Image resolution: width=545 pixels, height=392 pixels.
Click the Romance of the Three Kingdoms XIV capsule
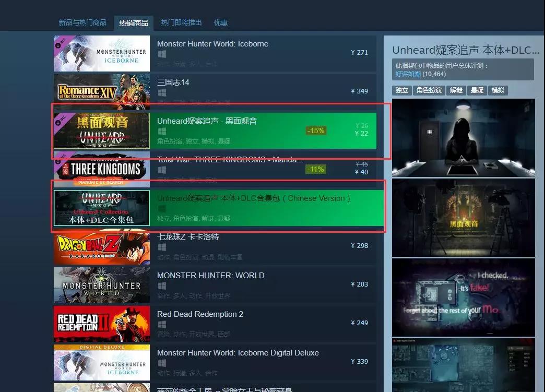coord(102,92)
